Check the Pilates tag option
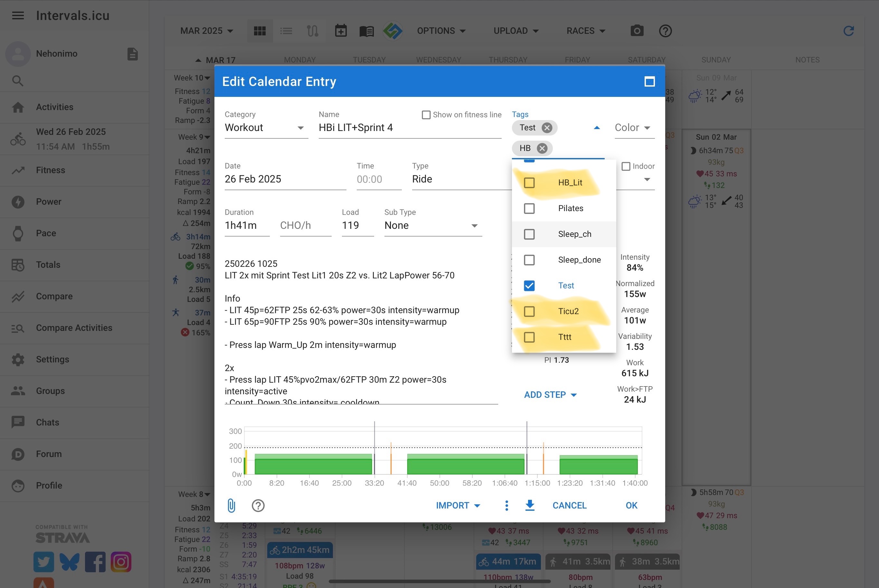The width and height of the screenshot is (879, 588). (x=529, y=208)
